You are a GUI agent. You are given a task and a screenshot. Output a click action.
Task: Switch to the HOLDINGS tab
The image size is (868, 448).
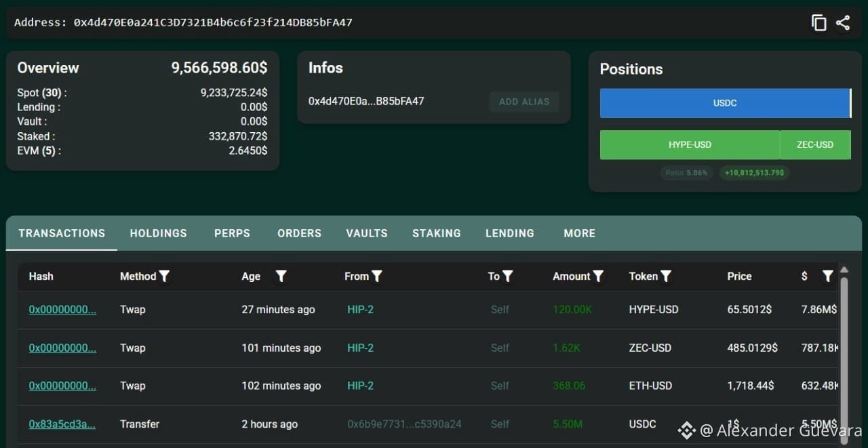point(159,233)
